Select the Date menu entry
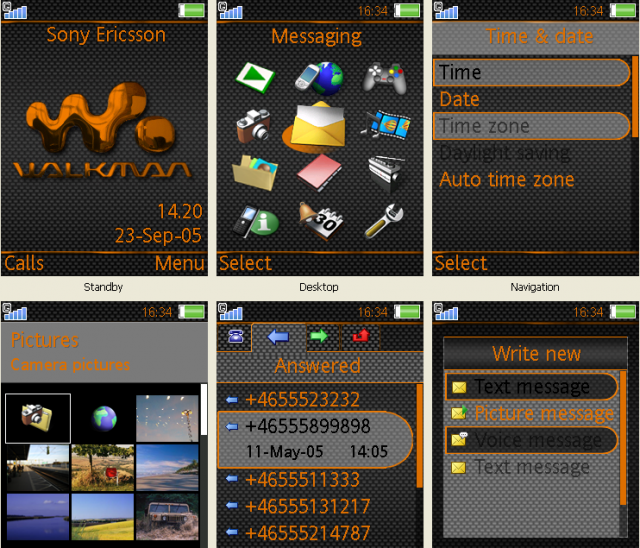The width and height of the screenshot is (640, 548). pyautogui.click(x=531, y=99)
